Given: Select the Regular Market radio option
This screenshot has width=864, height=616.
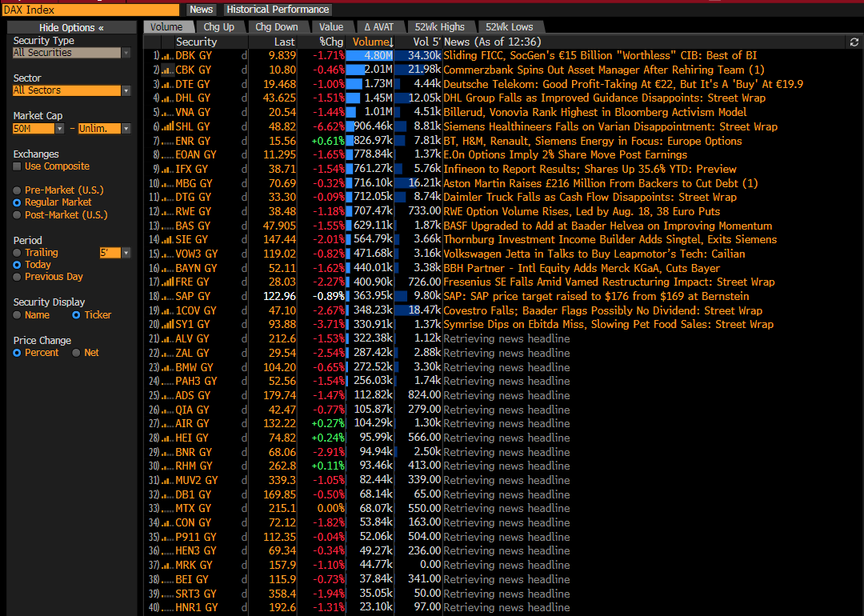Looking at the screenshot, I should 17,202.
